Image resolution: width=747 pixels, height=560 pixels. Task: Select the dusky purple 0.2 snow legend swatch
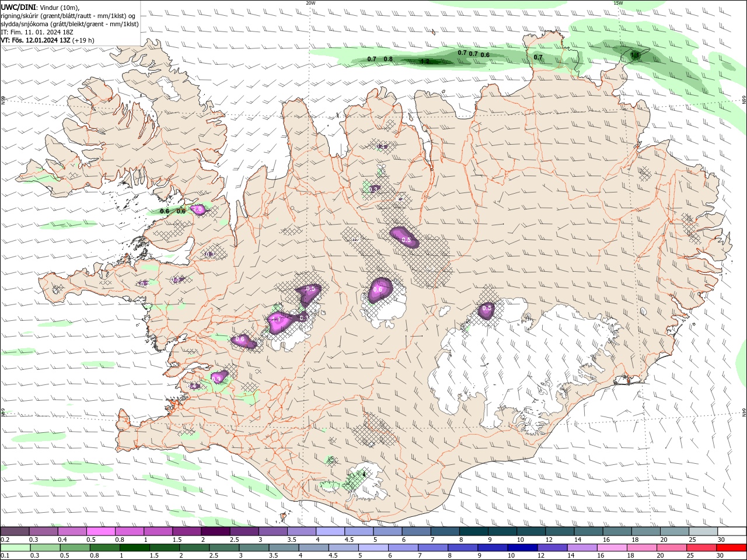tap(15, 531)
